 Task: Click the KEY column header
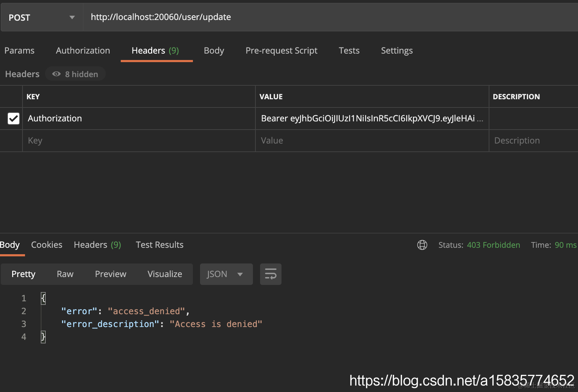point(33,97)
